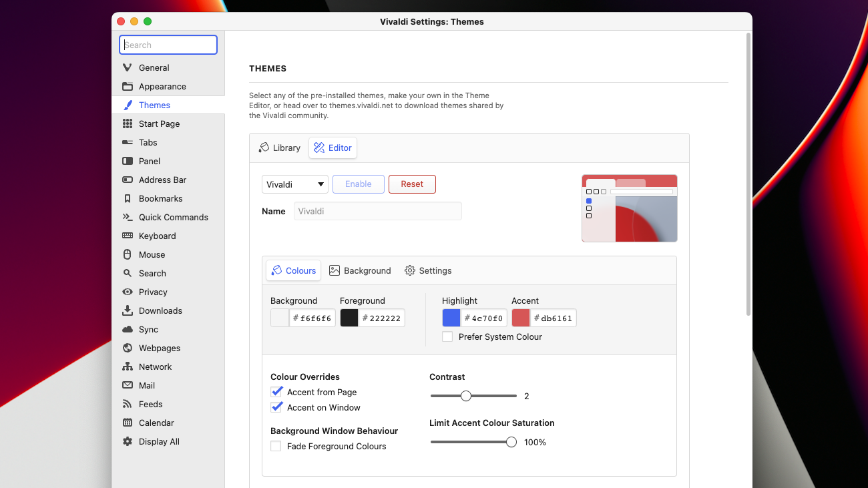Click the Address Bar icon in sidebar

point(127,180)
